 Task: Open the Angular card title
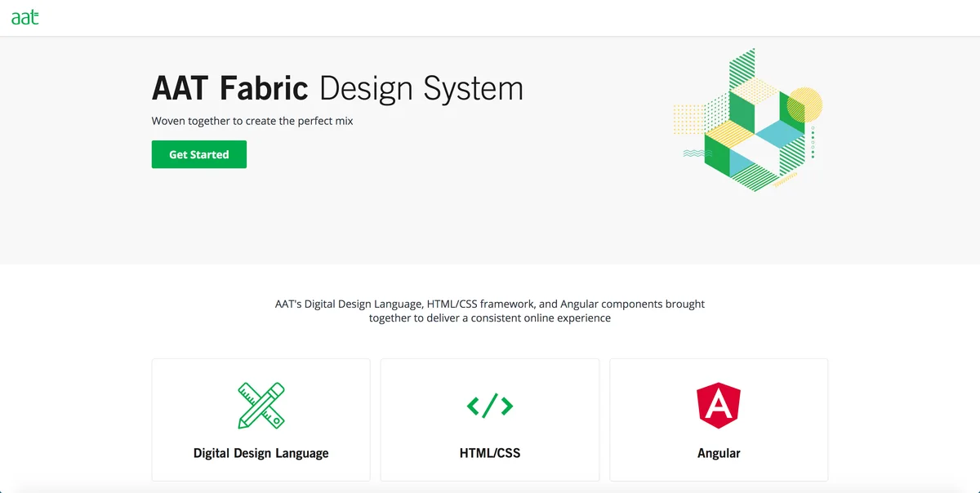[x=719, y=453]
